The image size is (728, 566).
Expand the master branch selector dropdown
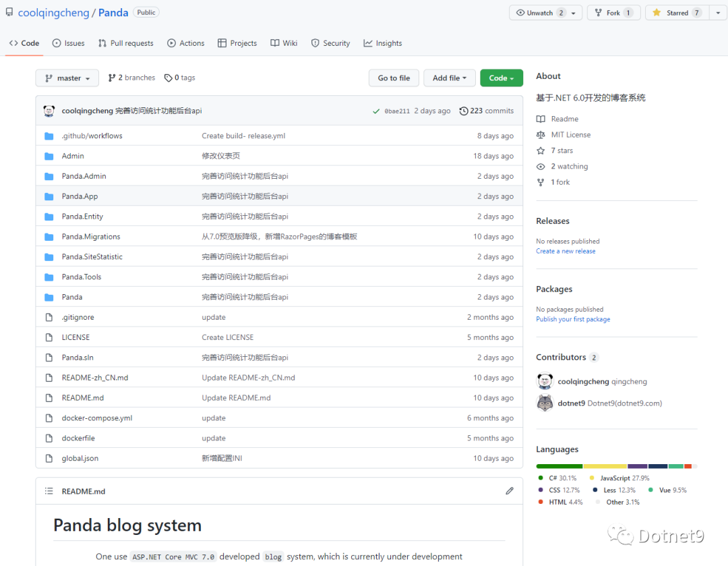(x=67, y=78)
